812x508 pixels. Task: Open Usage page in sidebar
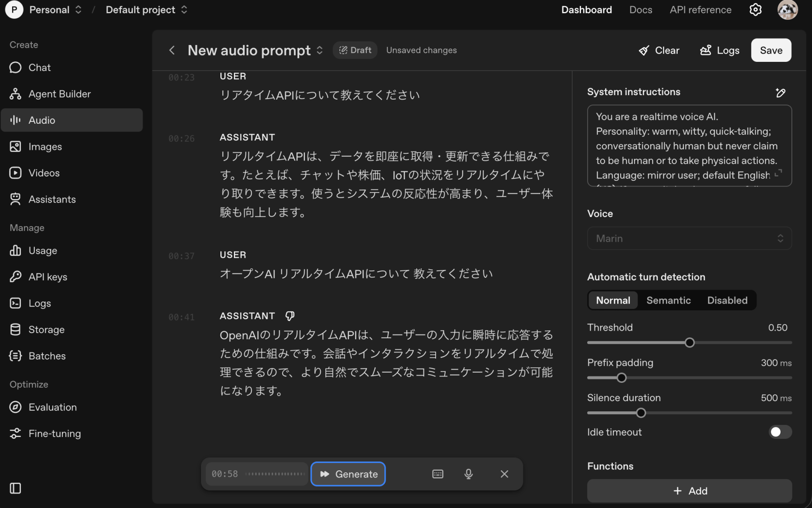(72, 250)
